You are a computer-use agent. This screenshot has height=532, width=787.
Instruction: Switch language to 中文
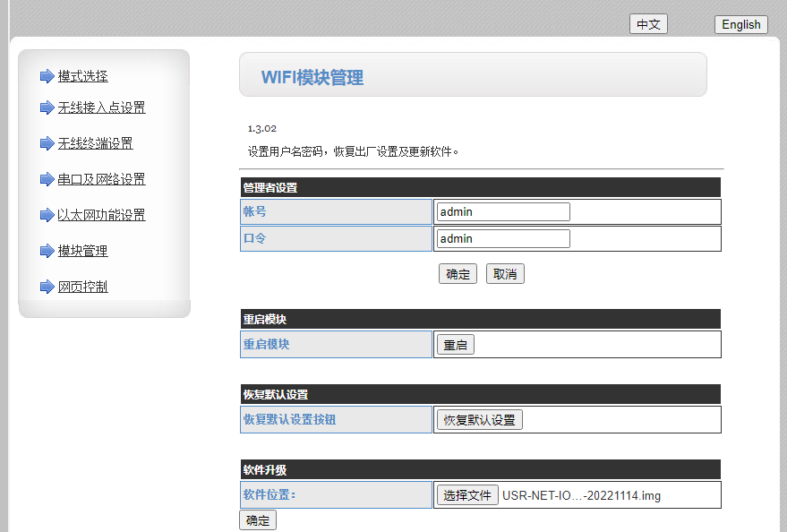648,24
